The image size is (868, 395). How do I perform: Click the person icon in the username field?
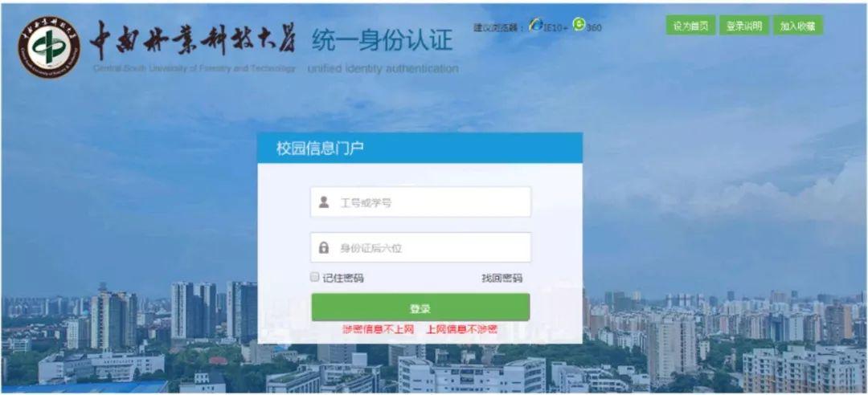[324, 202]
